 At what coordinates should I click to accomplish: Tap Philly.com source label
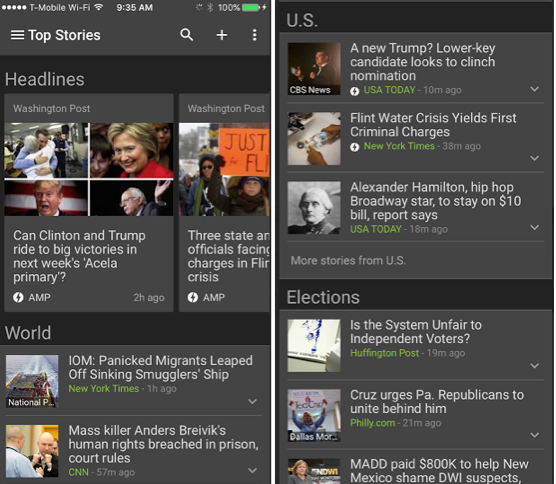(x=372, y=423)
